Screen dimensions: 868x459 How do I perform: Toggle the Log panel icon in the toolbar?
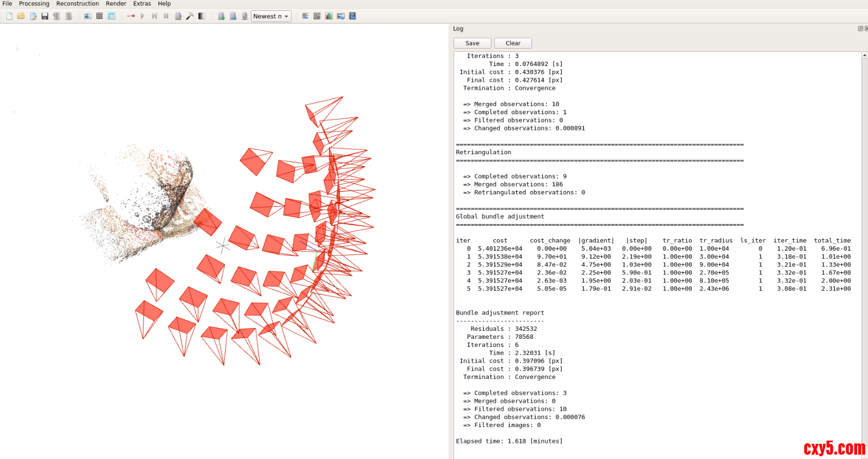(x=306, y=16)
